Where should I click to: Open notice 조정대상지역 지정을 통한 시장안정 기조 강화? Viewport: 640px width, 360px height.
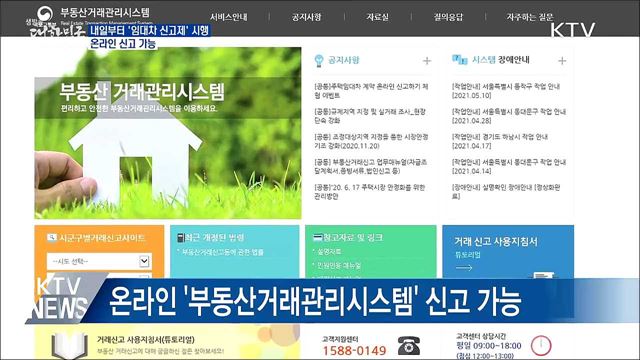[371, 141]
